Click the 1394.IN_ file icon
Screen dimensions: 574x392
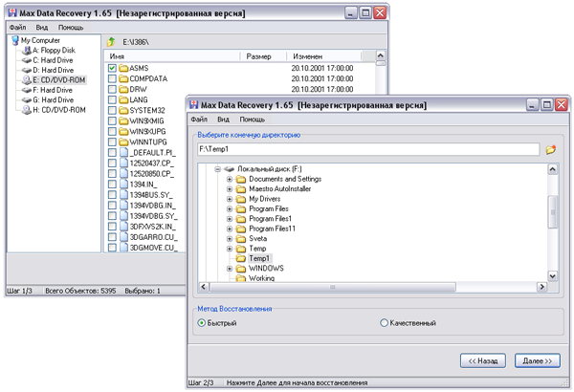point(123,185)
